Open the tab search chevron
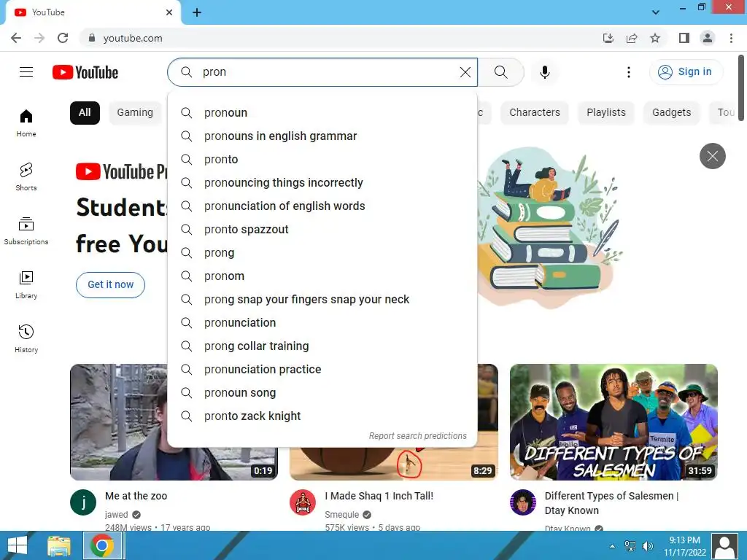Screen dimensions: 747x560 [656, 12]
